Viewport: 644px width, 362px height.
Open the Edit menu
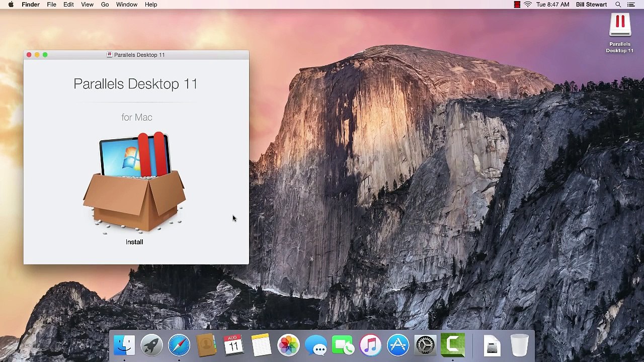point(68,5)
